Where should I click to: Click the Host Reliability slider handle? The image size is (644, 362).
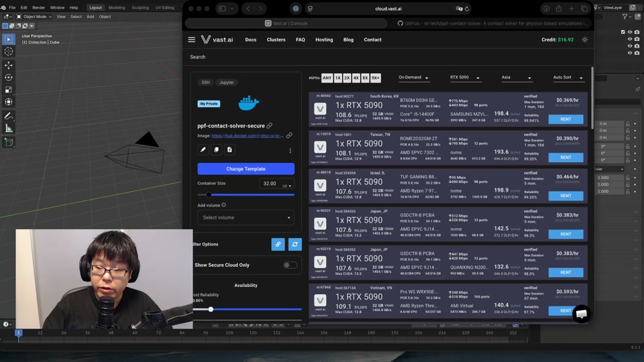coord(211,310)
